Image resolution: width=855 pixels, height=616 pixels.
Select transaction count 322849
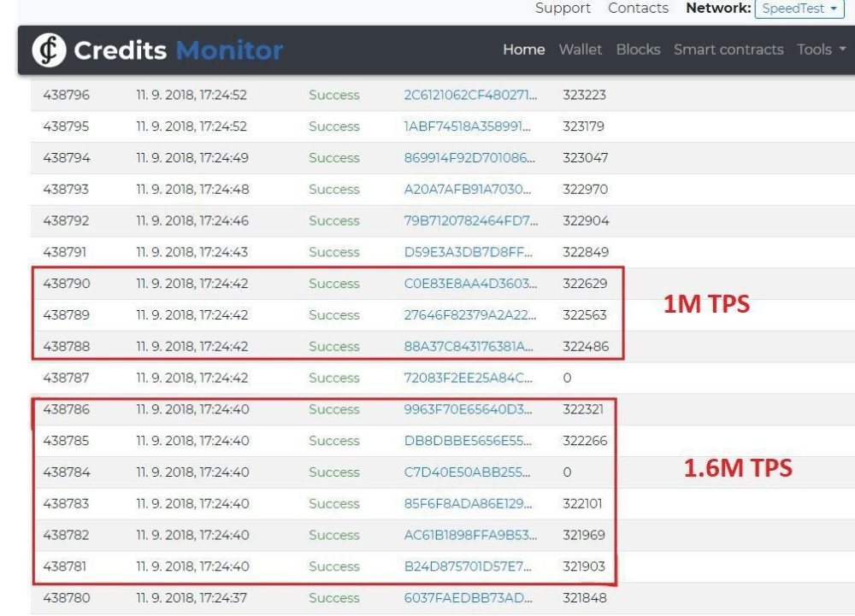(x=586, y=252)
